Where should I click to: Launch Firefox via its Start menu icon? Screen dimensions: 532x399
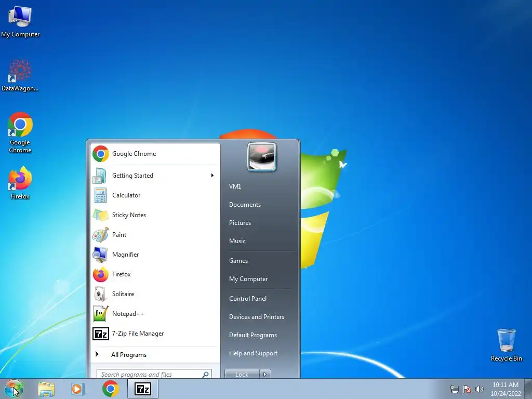[x=100, y=274]
